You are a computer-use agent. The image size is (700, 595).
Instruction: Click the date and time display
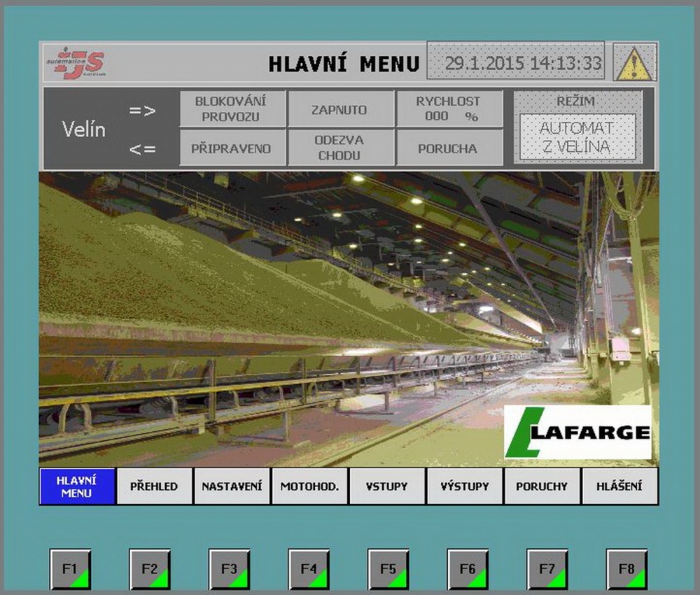516,63
